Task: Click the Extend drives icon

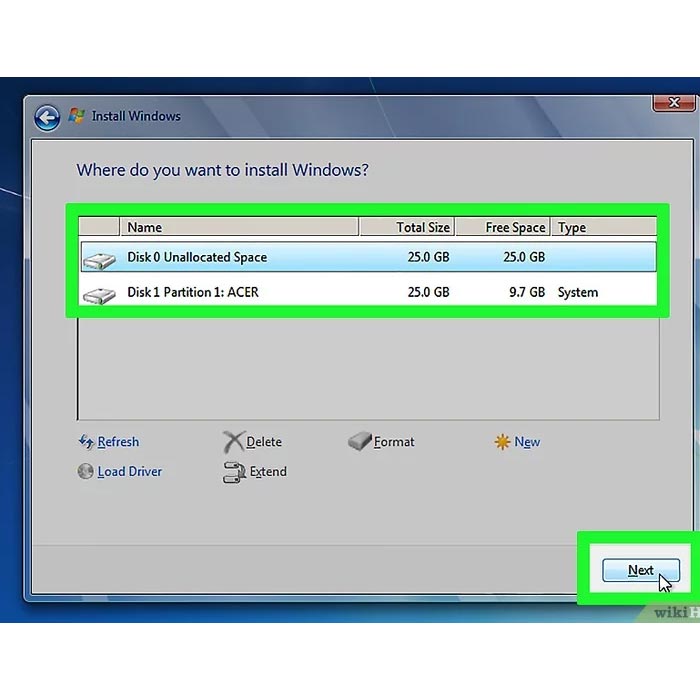Action: click(234, 473)
